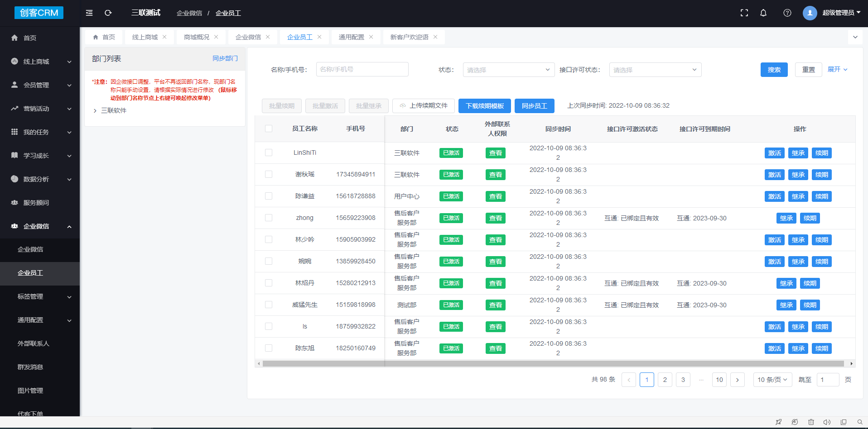Image resolution: width=868 pixels, height=429 pixels.
Task: Click the 我的任务 grid icon
Action: pyautogui.click(x=14, y=132)
